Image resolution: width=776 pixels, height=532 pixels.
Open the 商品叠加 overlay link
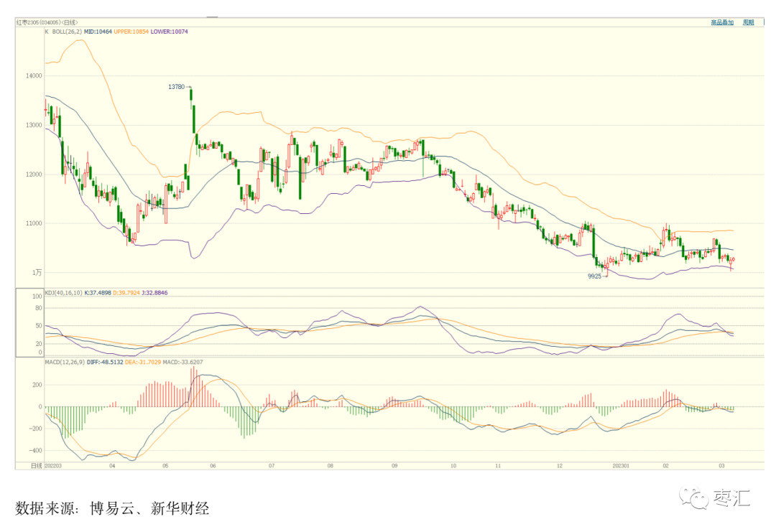721,23
